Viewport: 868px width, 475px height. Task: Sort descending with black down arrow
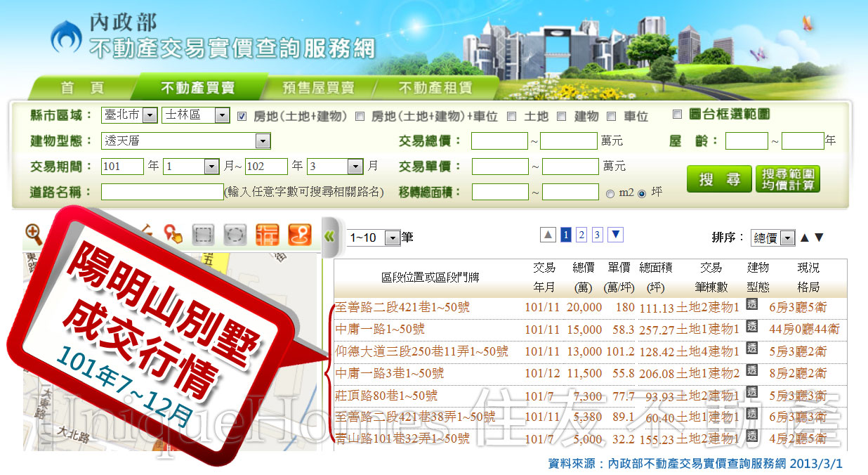point(819,237)
